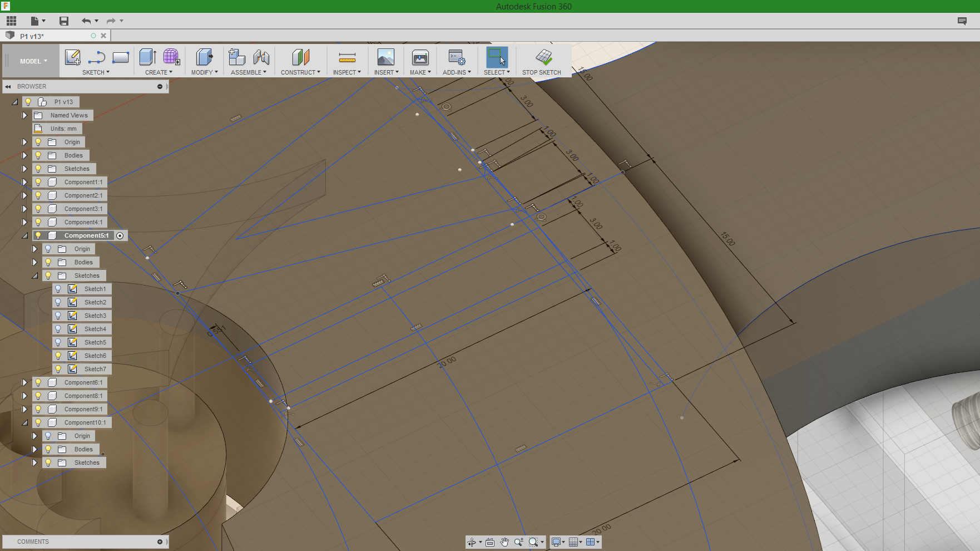Open the Display Settings icon

pos(556,542)
